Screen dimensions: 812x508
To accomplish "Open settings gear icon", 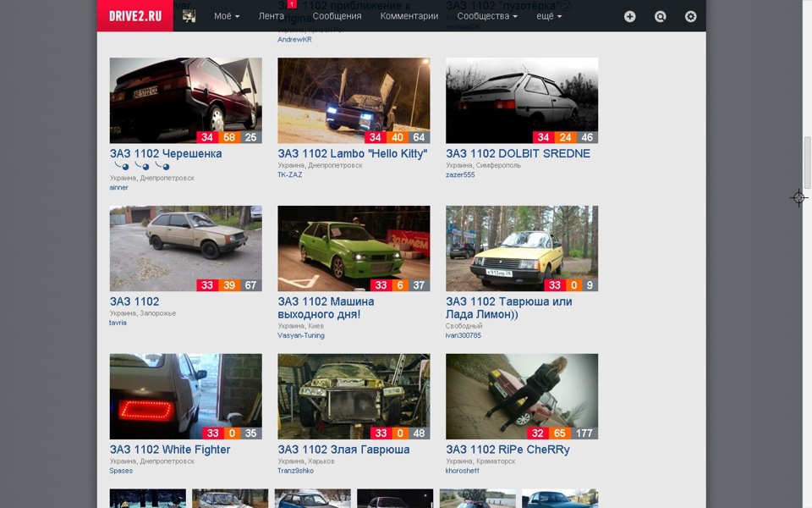I will 690,17.
